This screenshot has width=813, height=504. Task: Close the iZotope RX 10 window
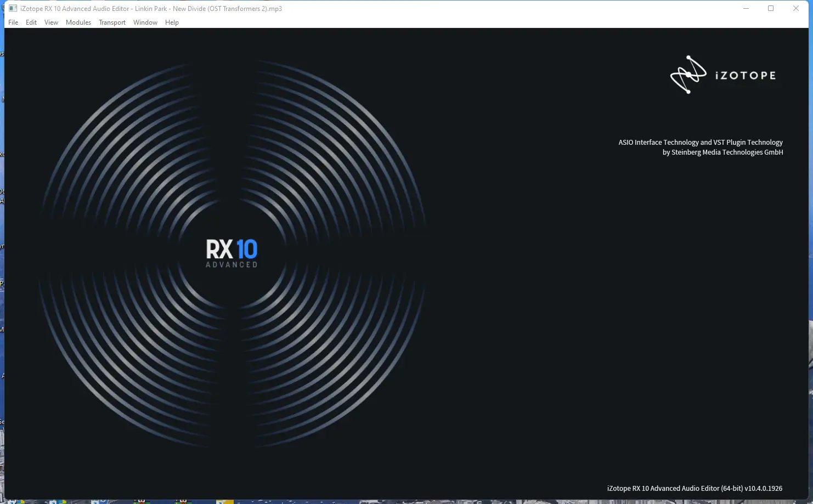[796, 8]
